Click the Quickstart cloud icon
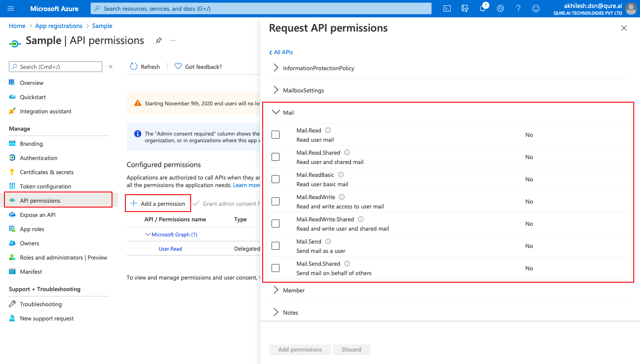This screenshot has height=364, width=640. click(12, 97)
